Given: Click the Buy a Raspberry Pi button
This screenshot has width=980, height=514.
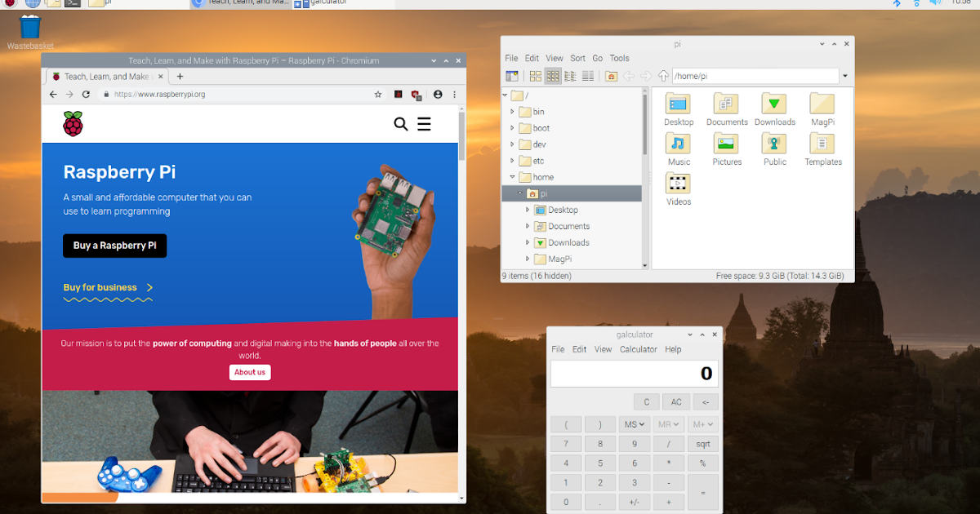Looking at the screenshot, I should coord(114,246).
